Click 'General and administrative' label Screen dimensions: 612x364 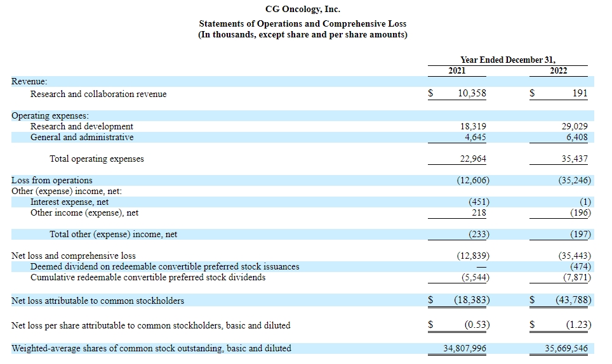[x=82, y=137]
